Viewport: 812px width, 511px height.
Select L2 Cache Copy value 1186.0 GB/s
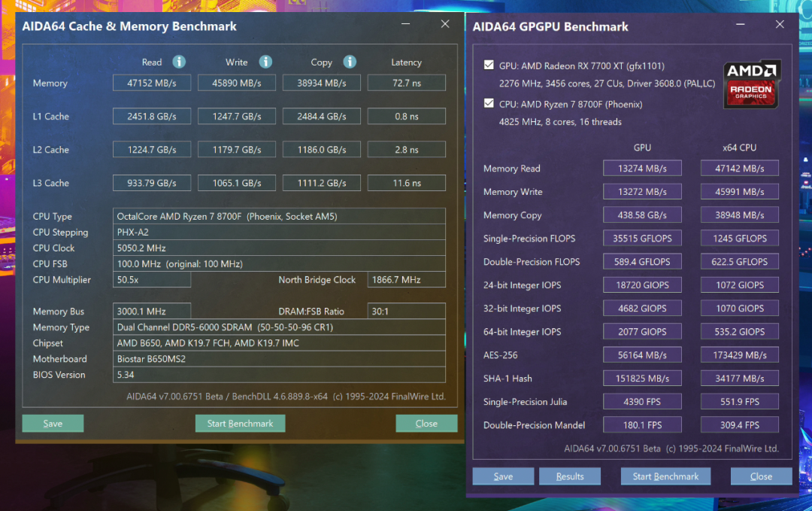(x=322, y=149)
